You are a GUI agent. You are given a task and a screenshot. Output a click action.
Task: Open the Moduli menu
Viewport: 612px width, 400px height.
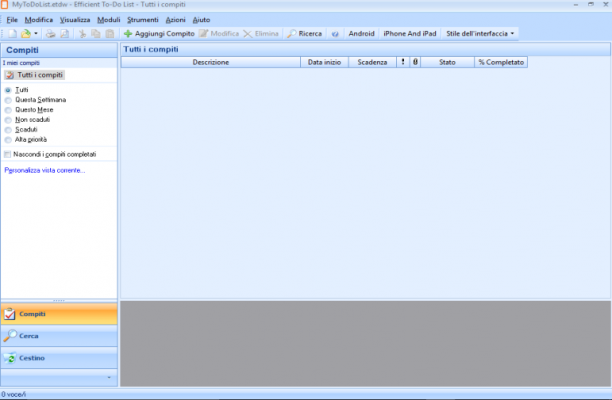109,20
